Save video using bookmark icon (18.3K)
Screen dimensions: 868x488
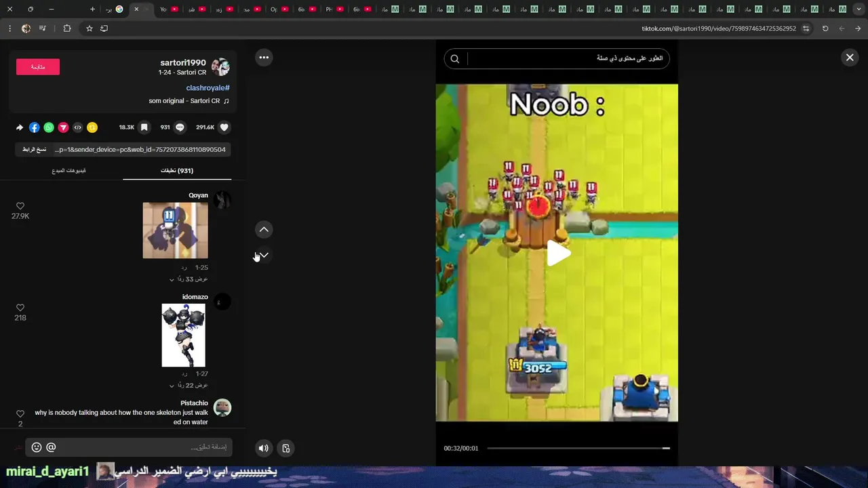pos(144,127)
